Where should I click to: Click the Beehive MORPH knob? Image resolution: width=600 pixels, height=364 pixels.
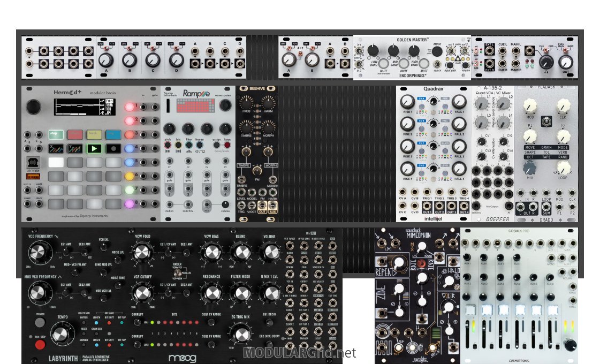pos(268,127)
